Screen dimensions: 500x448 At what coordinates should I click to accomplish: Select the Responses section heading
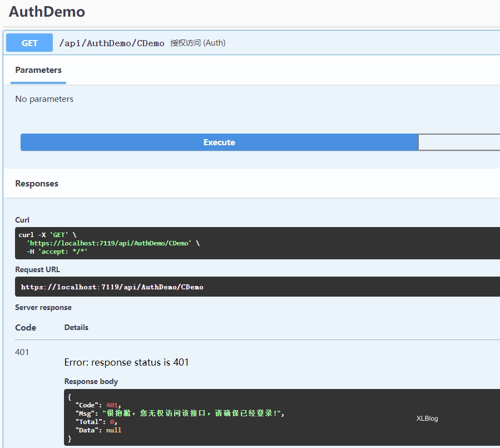point(37,184)
